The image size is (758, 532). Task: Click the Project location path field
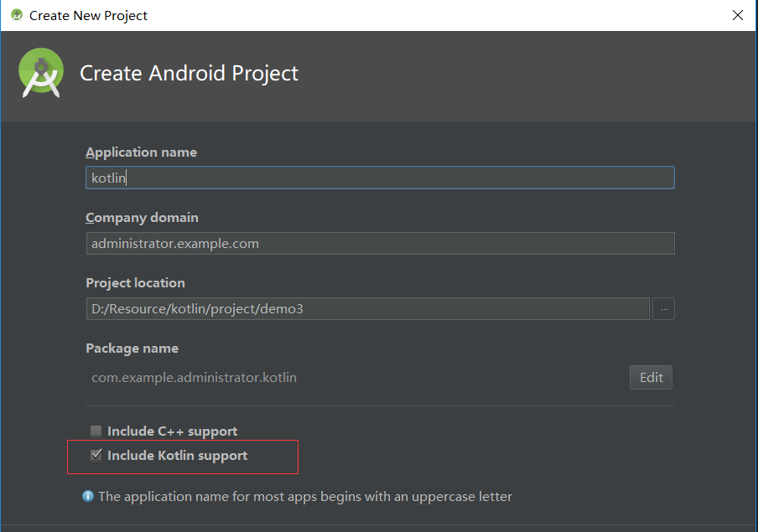pyautogui.click(x=367, y=309)
